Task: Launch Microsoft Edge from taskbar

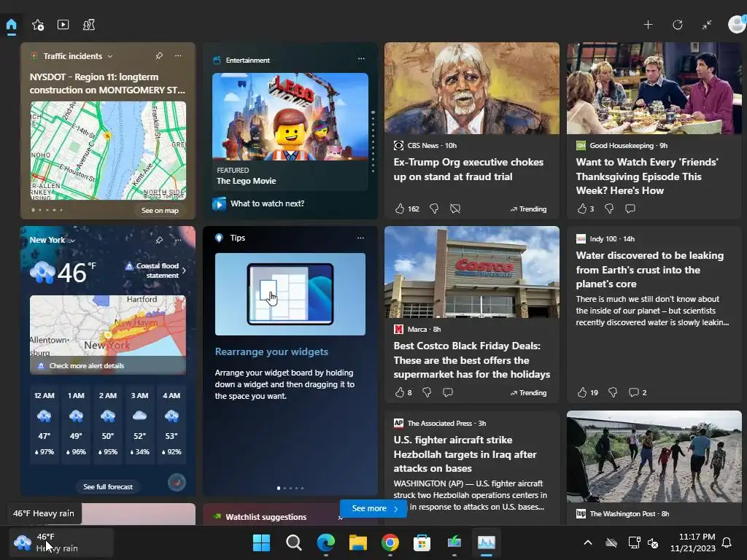Action: (x=326, y=542)
